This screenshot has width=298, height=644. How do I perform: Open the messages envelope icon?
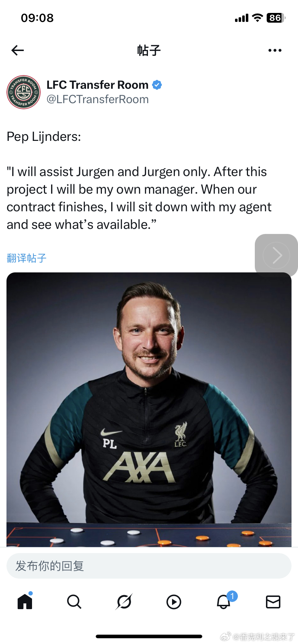click(x=273, y=602)
